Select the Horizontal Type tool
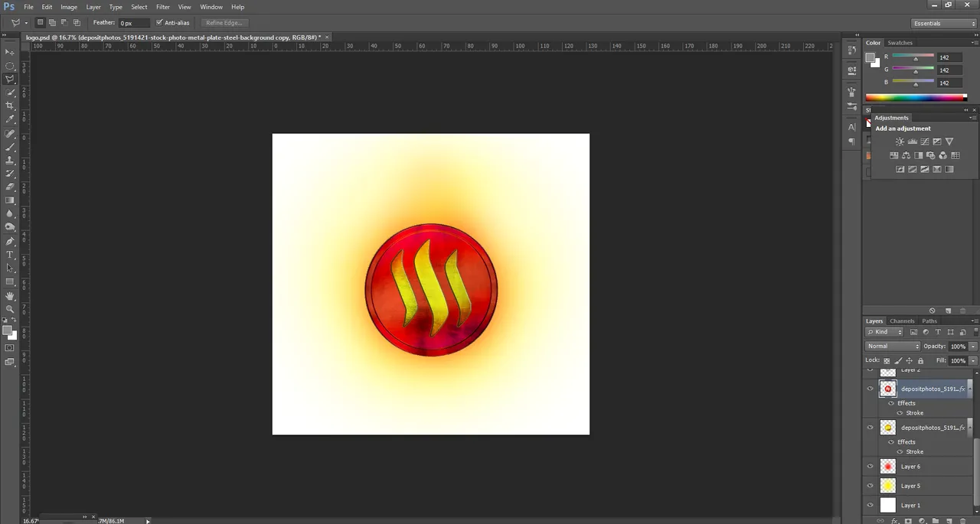This screenshot has height=524, width=980. click(x=10, y=255)
